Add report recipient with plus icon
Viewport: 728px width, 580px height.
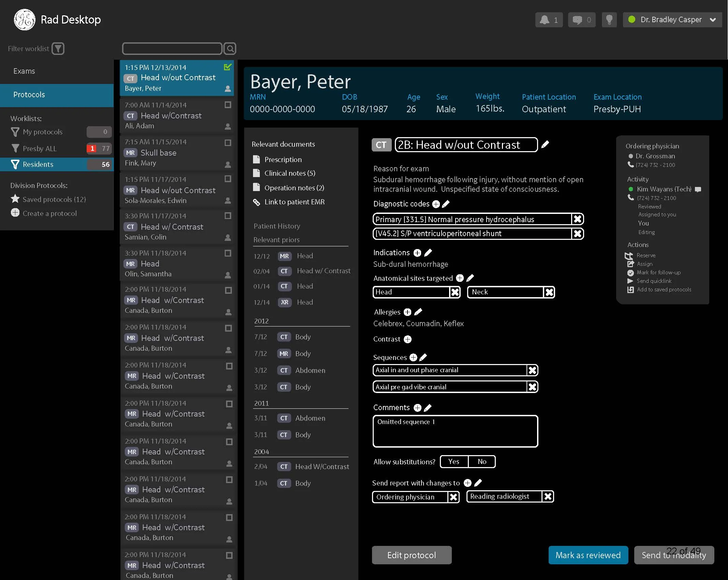tap(467, 483)
